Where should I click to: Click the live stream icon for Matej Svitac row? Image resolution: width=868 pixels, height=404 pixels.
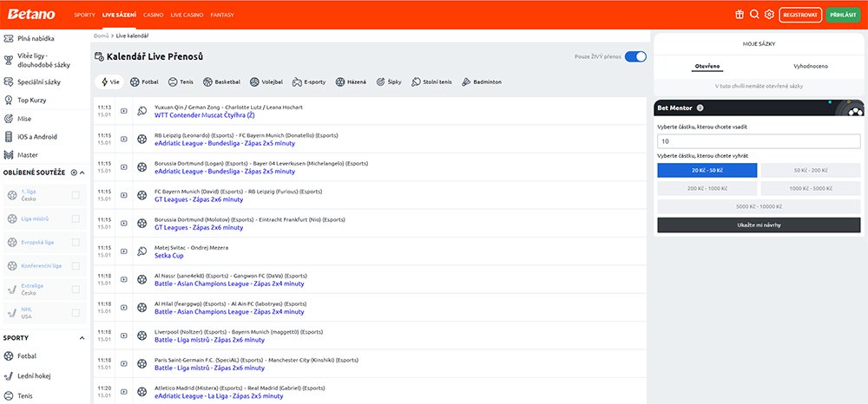coord(124,251)
